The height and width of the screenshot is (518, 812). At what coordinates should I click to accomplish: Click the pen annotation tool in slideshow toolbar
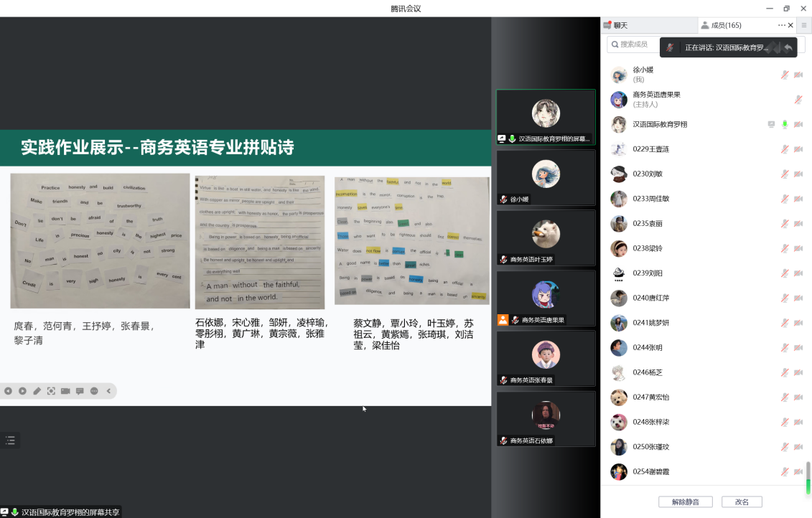[37, 391]
